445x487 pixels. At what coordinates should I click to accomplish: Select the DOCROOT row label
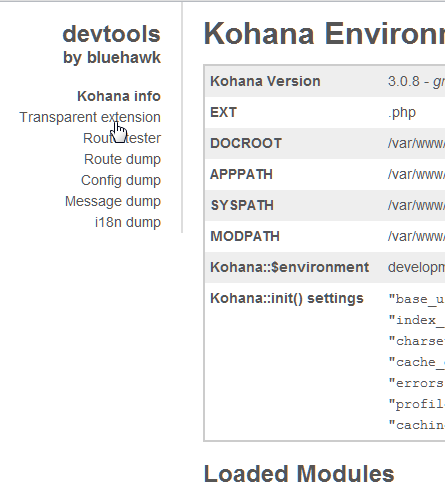click(x=246, y=143)
